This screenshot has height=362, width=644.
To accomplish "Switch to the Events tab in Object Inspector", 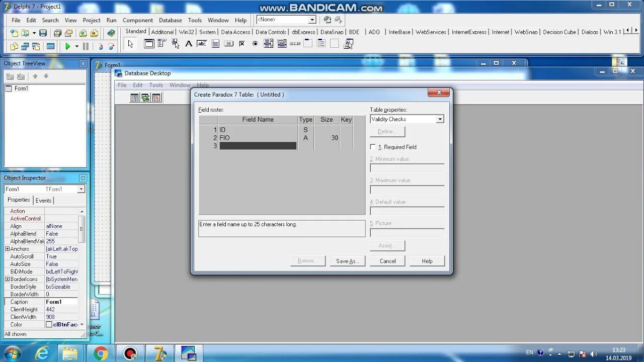I will pyautogui.click(x=43, y=200).
